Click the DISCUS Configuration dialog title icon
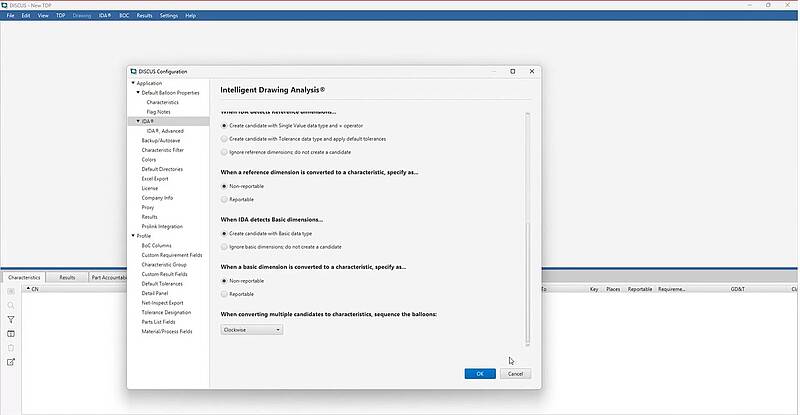 click(x=134, y=71)
